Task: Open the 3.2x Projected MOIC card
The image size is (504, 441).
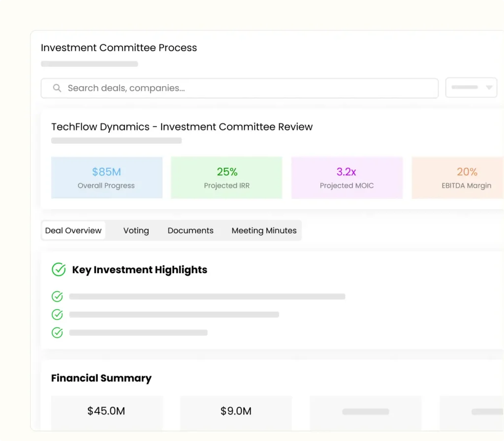Action: pyautogui.click(x=346, y=178)
